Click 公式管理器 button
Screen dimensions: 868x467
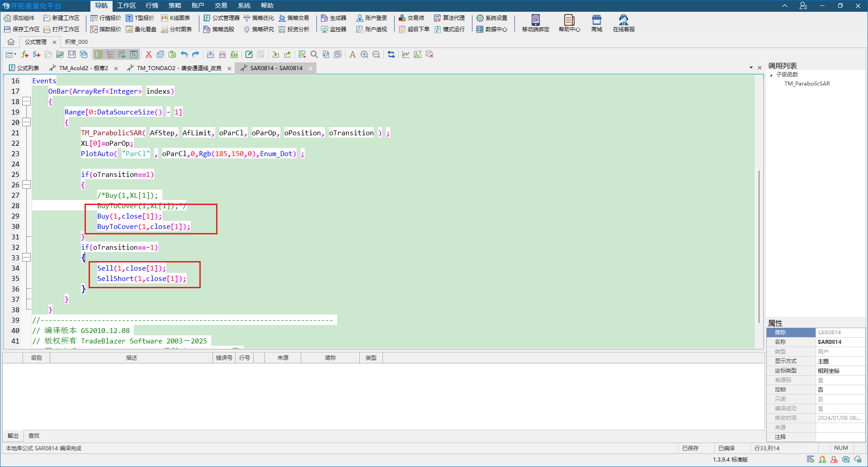click(x=222, y=18)
